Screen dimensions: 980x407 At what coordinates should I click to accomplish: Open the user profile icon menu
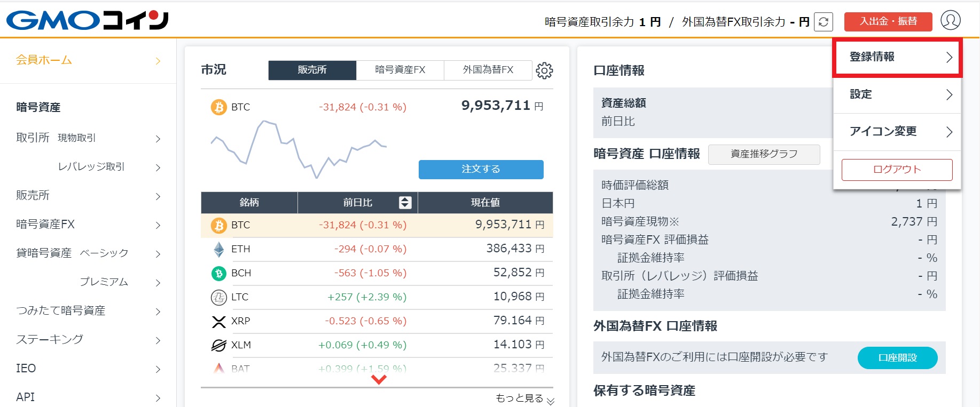950,20
